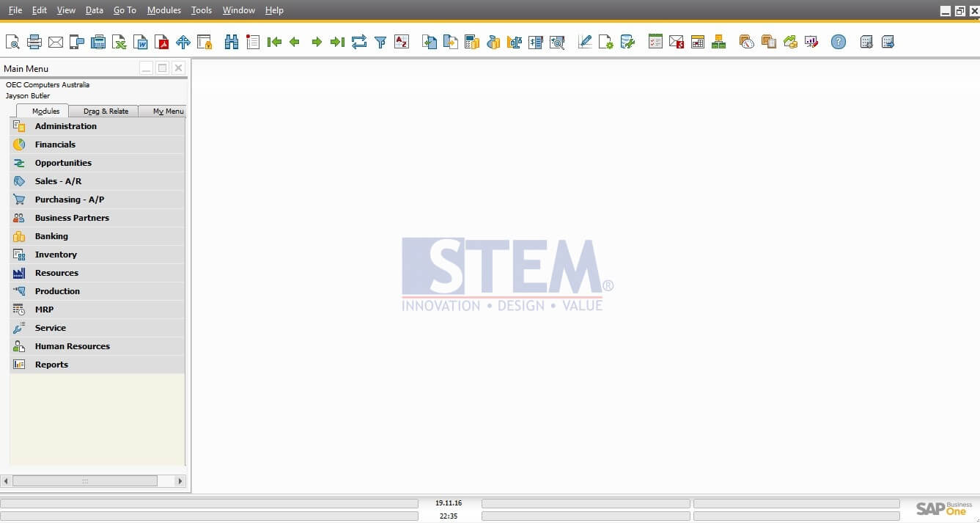Switch to the Drag & Relate tab
Image resolution: width=980 pixels, height=523 pixels.
point(106,111)
